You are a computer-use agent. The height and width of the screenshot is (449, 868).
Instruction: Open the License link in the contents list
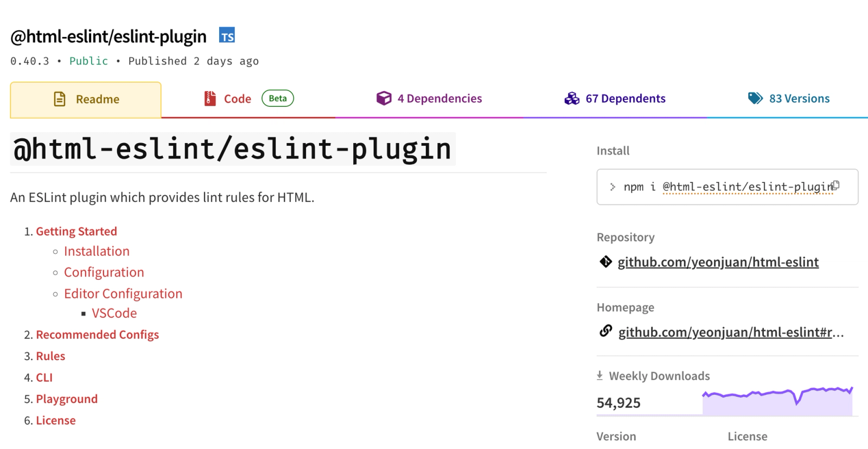(56, 420)
